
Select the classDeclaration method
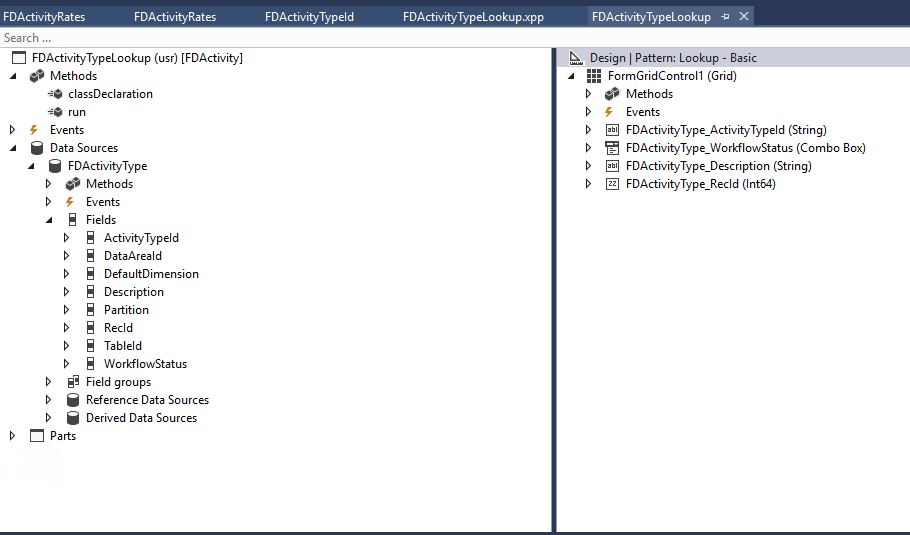[110, 94]
